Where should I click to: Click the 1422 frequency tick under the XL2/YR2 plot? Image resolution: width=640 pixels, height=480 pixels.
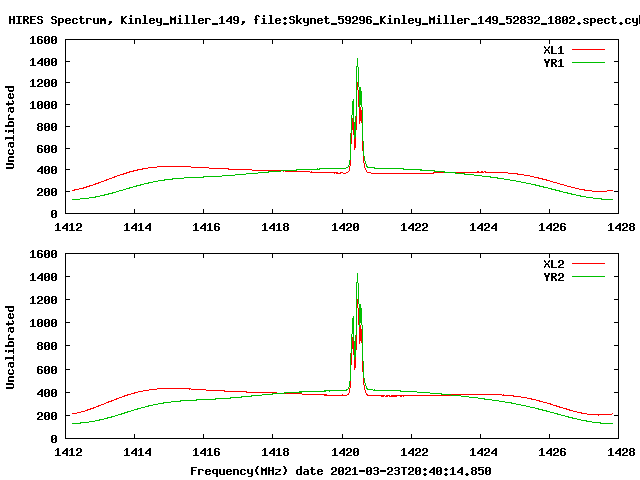(x=414, y=452)
